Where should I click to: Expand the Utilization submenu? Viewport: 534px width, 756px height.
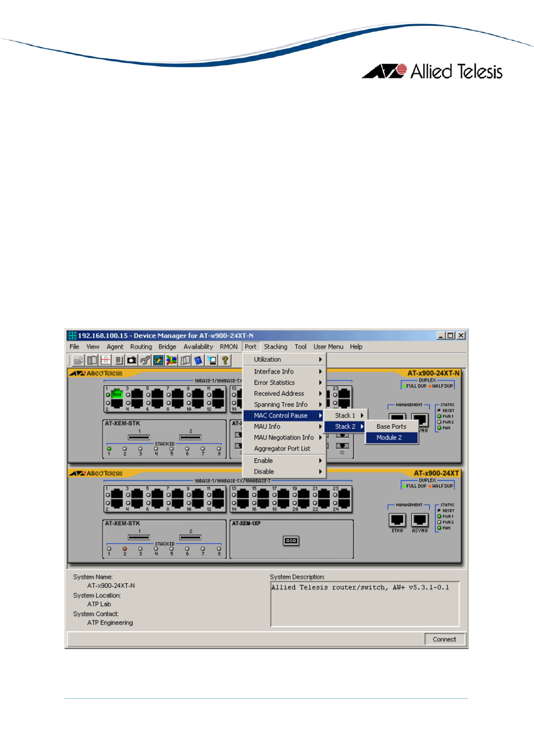tap(284, 360)
